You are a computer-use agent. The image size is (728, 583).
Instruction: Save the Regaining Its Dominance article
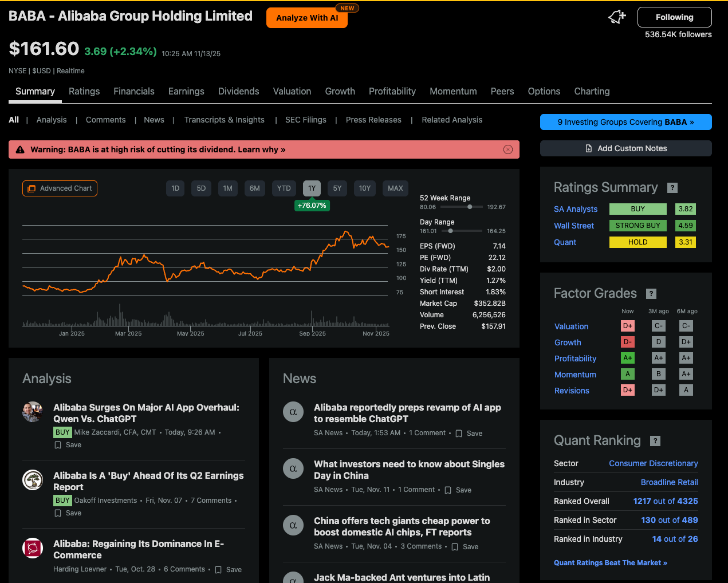click(228, 570)
